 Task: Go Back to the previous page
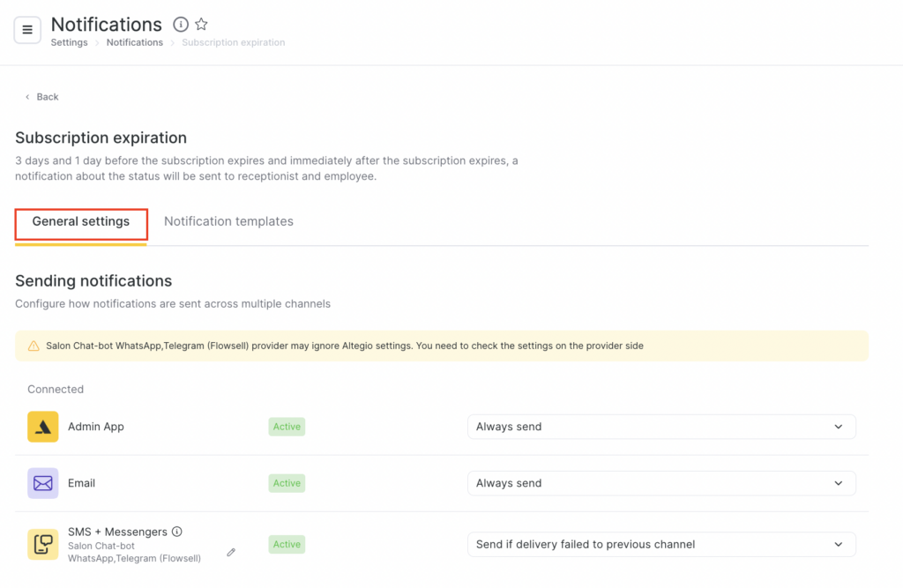click(x=42, y=97)
